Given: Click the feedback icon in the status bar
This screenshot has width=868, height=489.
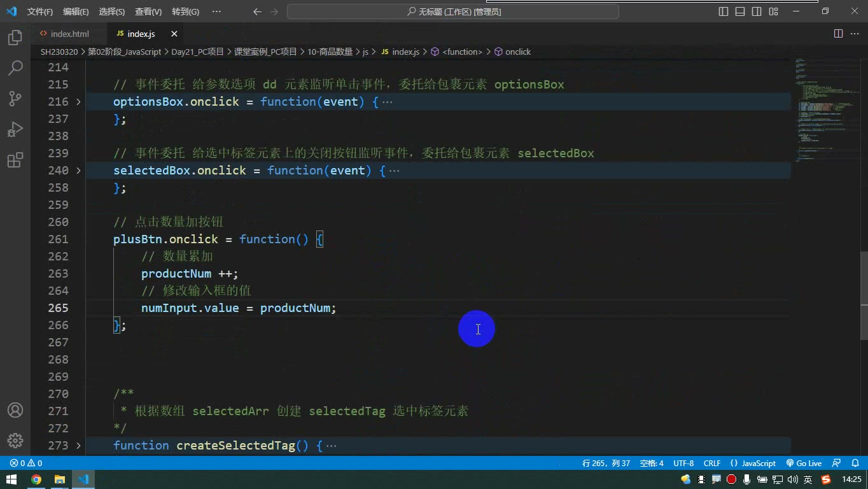Looking at the screenshot, I should pyautogui.click(x=837, y=464).
